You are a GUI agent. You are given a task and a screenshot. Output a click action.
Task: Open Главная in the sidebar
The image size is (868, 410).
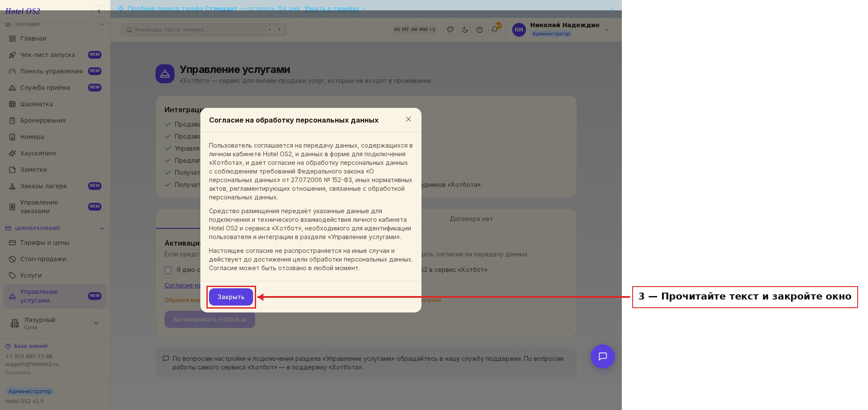coord(55,38)
